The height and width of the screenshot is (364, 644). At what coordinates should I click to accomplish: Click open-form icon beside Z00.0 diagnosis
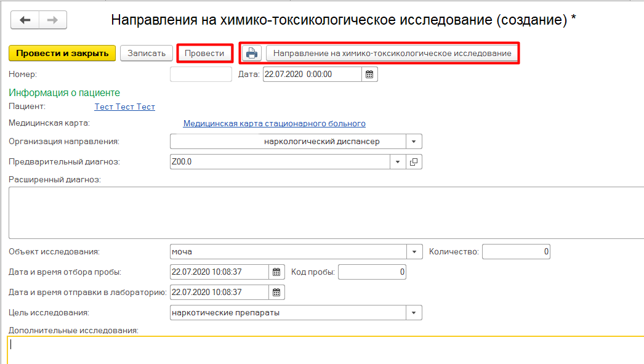point(414,162)
